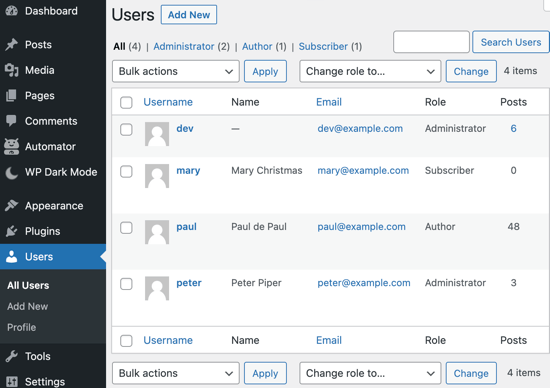Screen dimensions: 550x388
Task: Open the Media menu
Action: pos(40,70)
